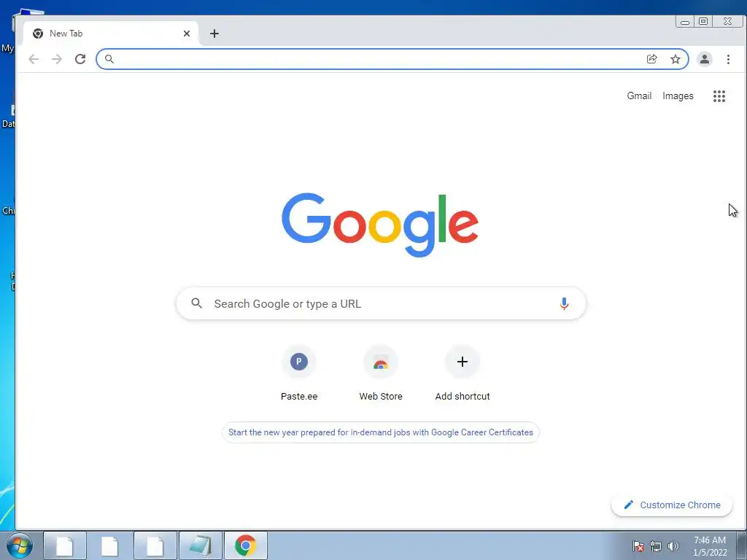Image resolution: width=747 pixels, height=560 pixels.
Task: Bookmark this tab with the star icon
Action: 675,59
